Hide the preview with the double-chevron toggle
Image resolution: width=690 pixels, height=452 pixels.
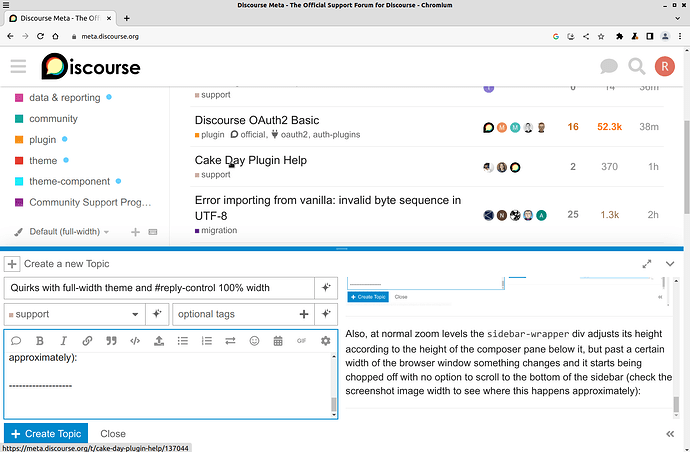pos(670,434)
